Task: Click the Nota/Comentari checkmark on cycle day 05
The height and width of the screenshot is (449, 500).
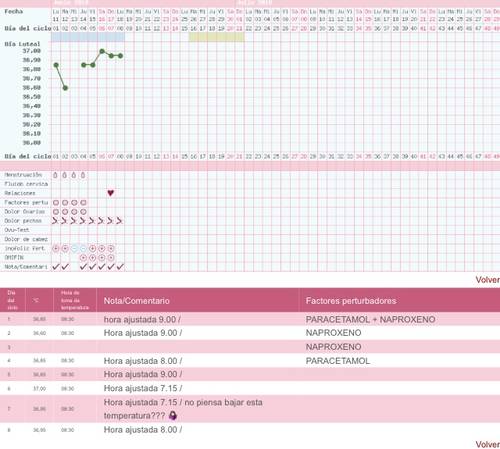Action: 92,266
